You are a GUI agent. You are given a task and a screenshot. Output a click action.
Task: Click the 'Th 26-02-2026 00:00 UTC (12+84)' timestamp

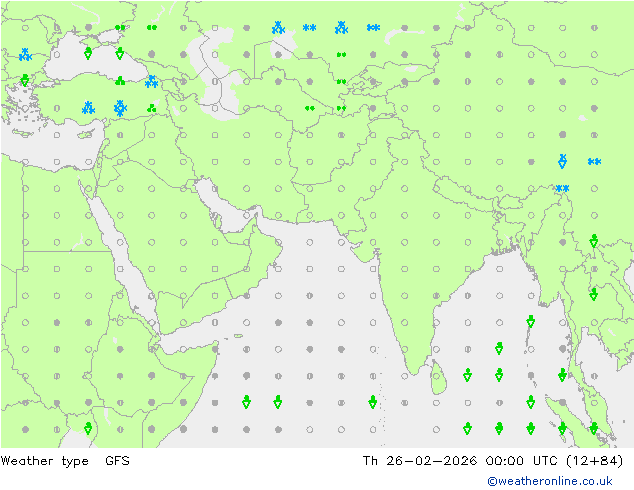coord(492,461)
